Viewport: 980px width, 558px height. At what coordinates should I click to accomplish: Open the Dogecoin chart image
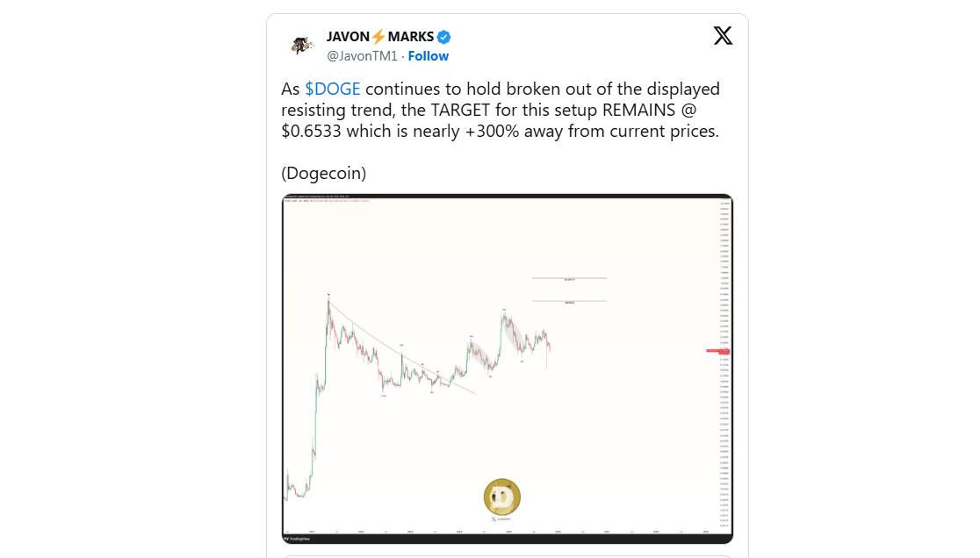508,421
